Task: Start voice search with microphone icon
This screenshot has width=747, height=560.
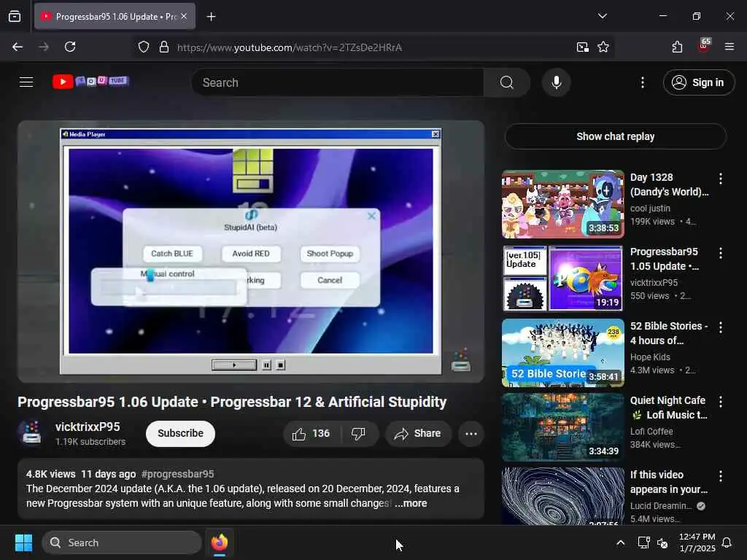Action: (556, 82)
